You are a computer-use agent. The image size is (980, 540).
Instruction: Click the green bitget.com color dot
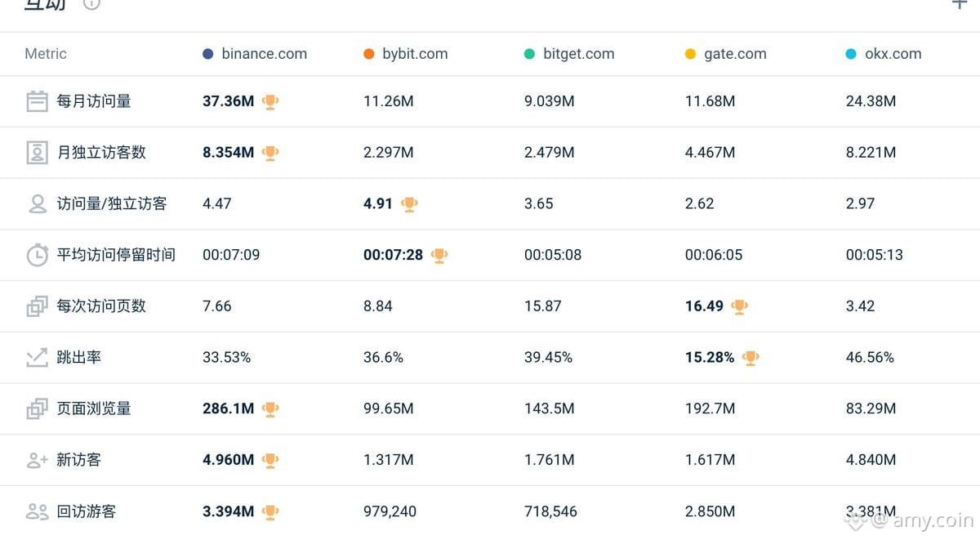[529, 54]
